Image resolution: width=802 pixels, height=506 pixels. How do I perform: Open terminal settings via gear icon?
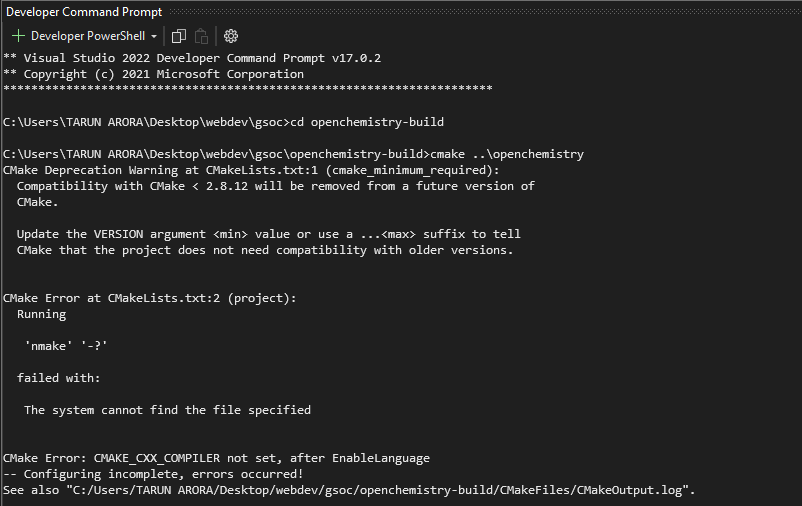point(231,36)
